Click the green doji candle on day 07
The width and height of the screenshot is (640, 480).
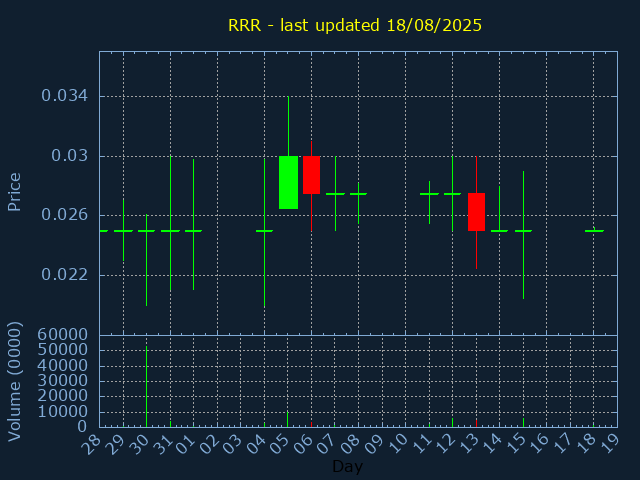tap(336, 193)
